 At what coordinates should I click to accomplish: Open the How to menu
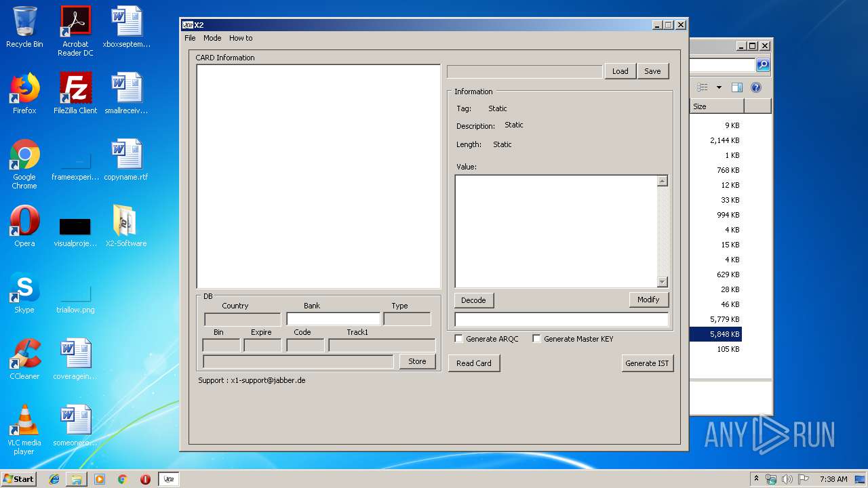(x=241, y=38)
